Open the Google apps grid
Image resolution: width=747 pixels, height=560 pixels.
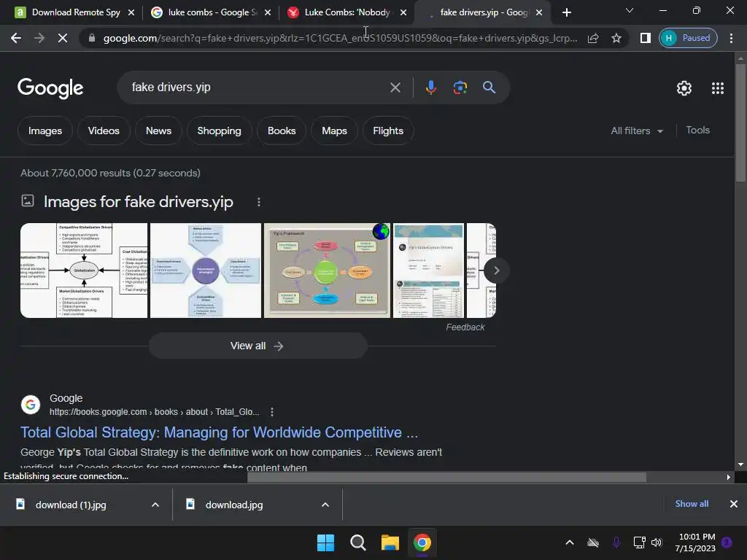[718, 88]
